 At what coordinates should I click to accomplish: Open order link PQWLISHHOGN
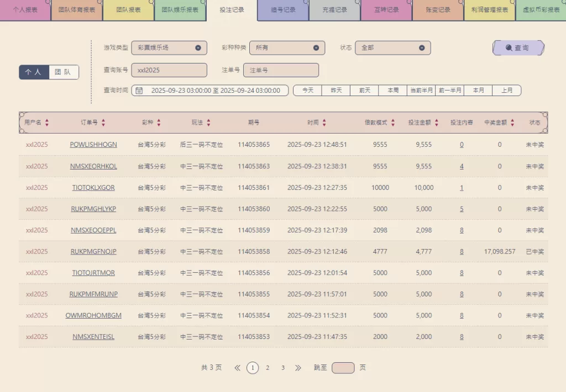93,145
